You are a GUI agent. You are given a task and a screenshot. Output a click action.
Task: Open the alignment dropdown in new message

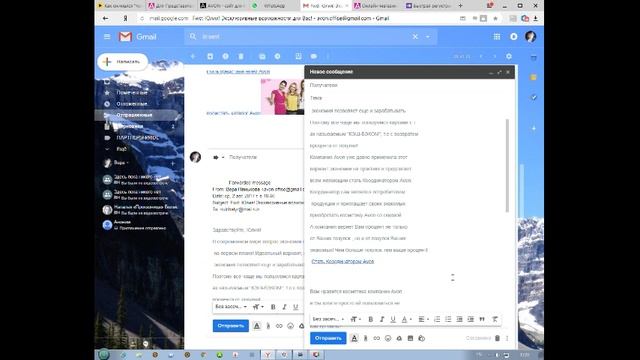tap(423, 319)
